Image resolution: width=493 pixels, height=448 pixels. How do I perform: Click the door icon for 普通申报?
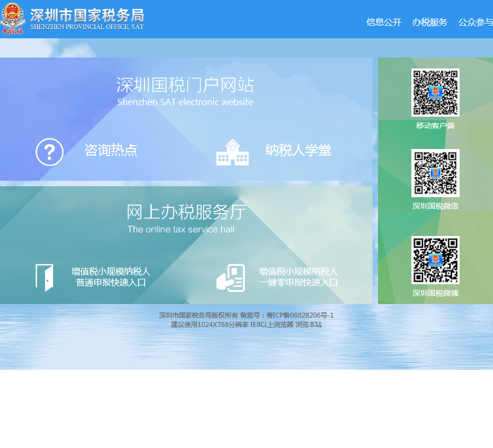click(44, 278)
